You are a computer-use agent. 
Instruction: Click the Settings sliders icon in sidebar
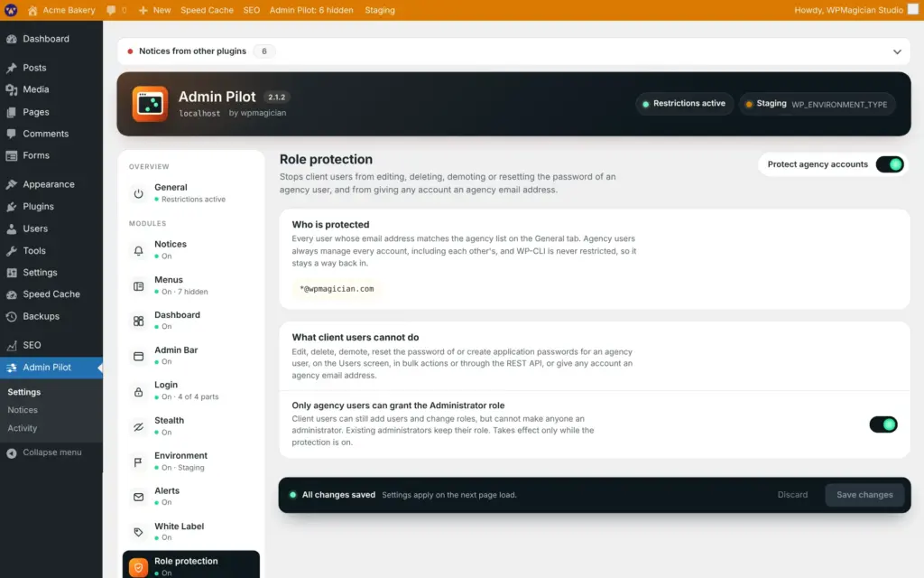click(x=11, y=273)
